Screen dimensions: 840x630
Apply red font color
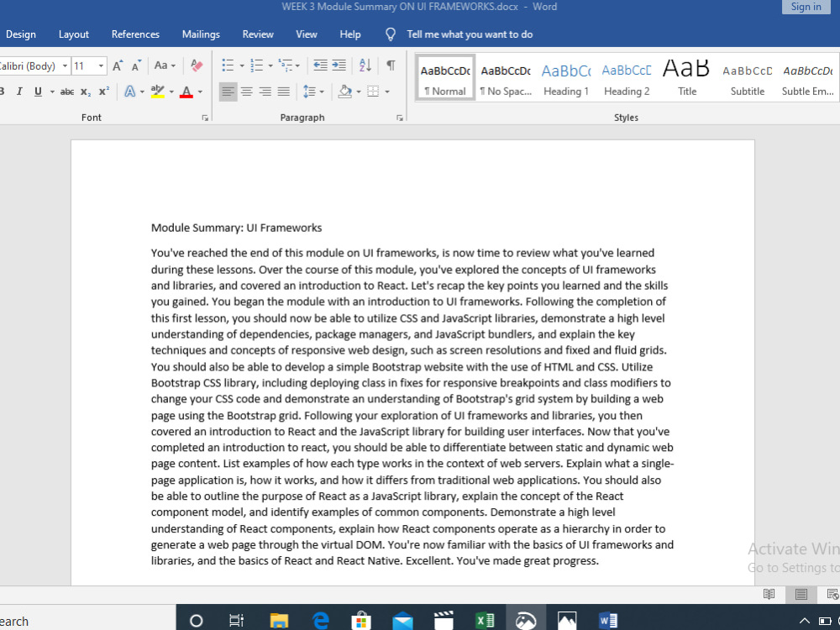pyautogui.click(x=186, y=92)
